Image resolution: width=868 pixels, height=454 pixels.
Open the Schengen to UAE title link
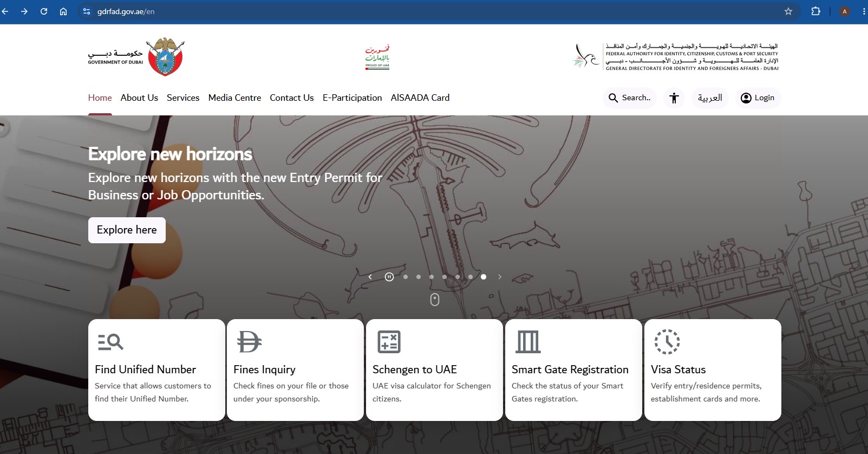[x=415, y=369]
